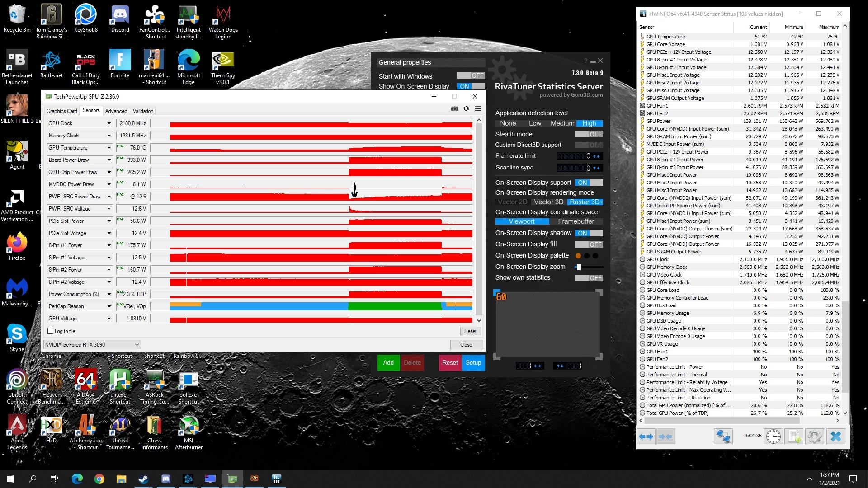The image size is (868, 488).
Task: Click GPU-Z Close button
Action: [x=466, y=345]
